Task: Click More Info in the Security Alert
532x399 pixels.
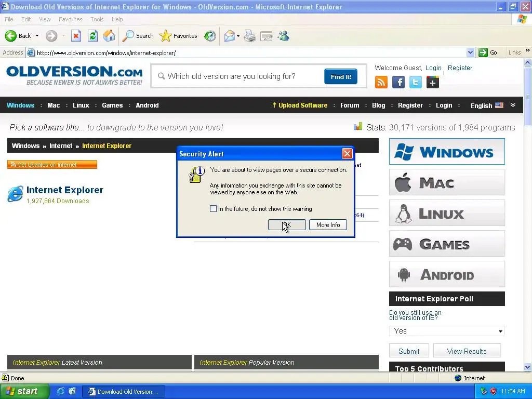Action: coord(328,224)
